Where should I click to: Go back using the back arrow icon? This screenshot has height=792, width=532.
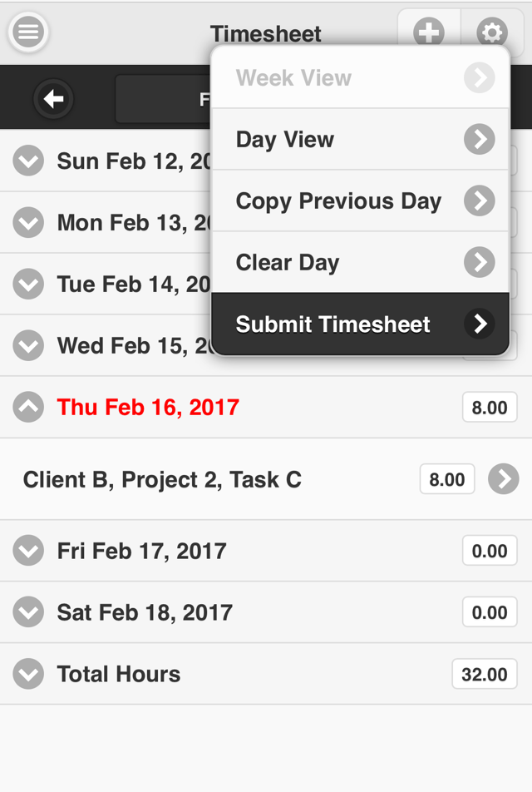(53, 97)
